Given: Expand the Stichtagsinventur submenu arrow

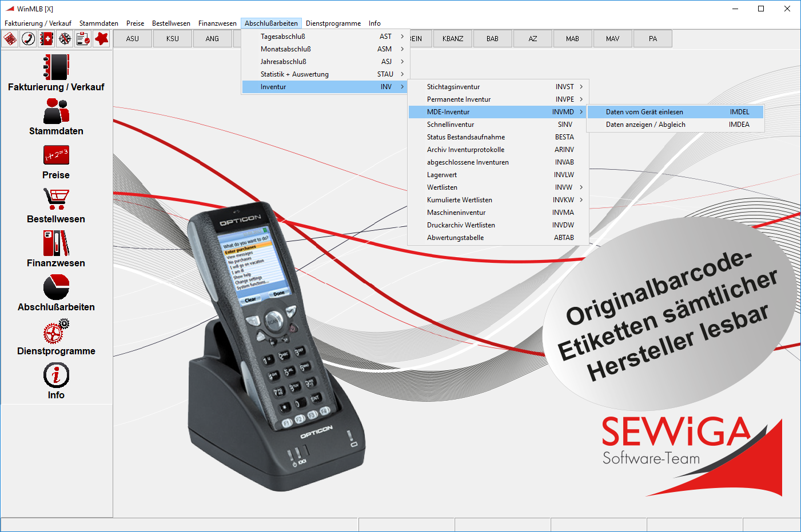Looking at the screenshot, I should tap(581, 87).
